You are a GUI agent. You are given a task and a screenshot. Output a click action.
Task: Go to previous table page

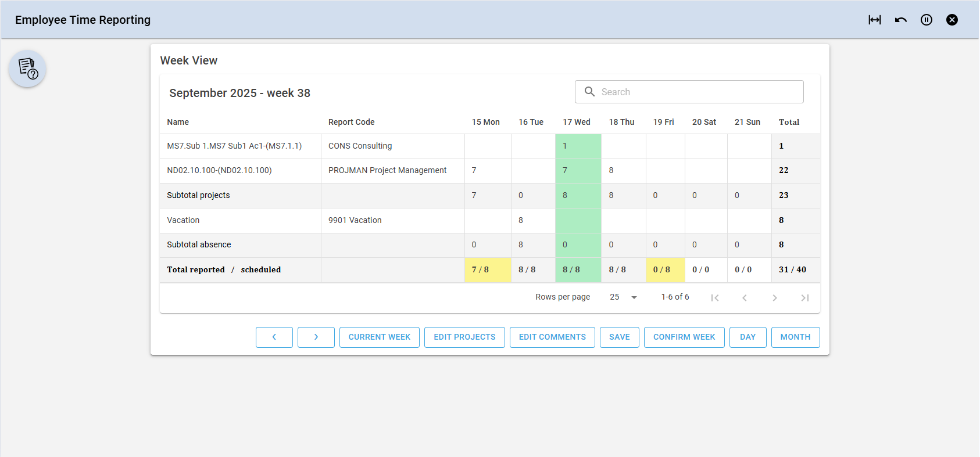tap(745, 298)
